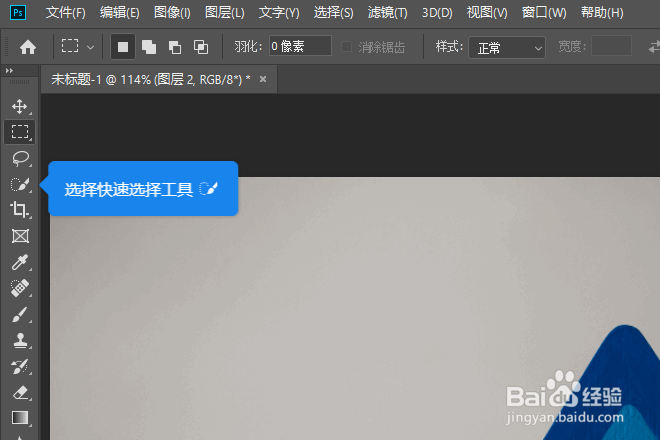Open the 样式 dropdown showing 正常
This screenshot has width=660, height=440.
[507, 48]
